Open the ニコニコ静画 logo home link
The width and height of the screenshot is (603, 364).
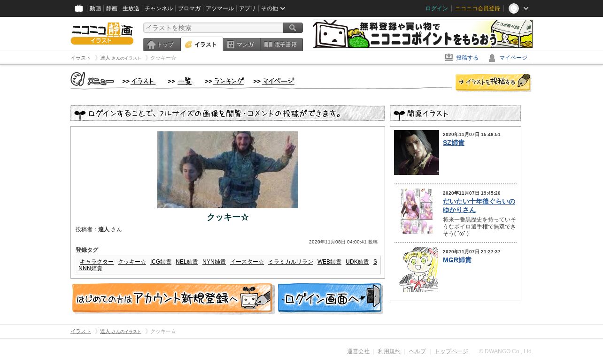click(x=102, y=33)
